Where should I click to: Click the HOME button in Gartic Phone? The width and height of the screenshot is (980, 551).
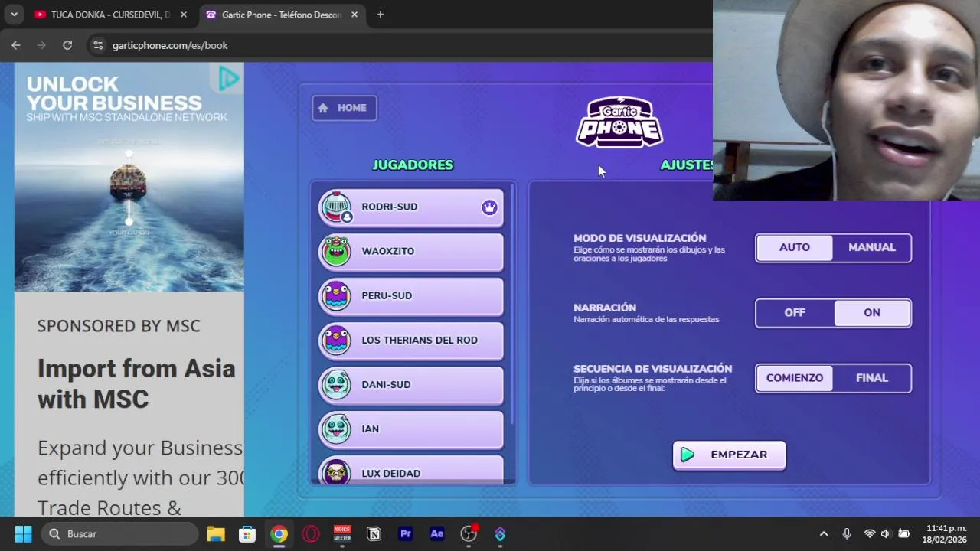coord(345,108)
